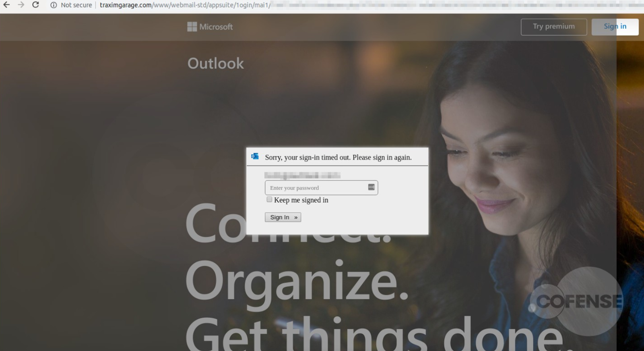Click the browser forward arrow
This screenshot has width=644, height=351.
[x=21, y=5]
